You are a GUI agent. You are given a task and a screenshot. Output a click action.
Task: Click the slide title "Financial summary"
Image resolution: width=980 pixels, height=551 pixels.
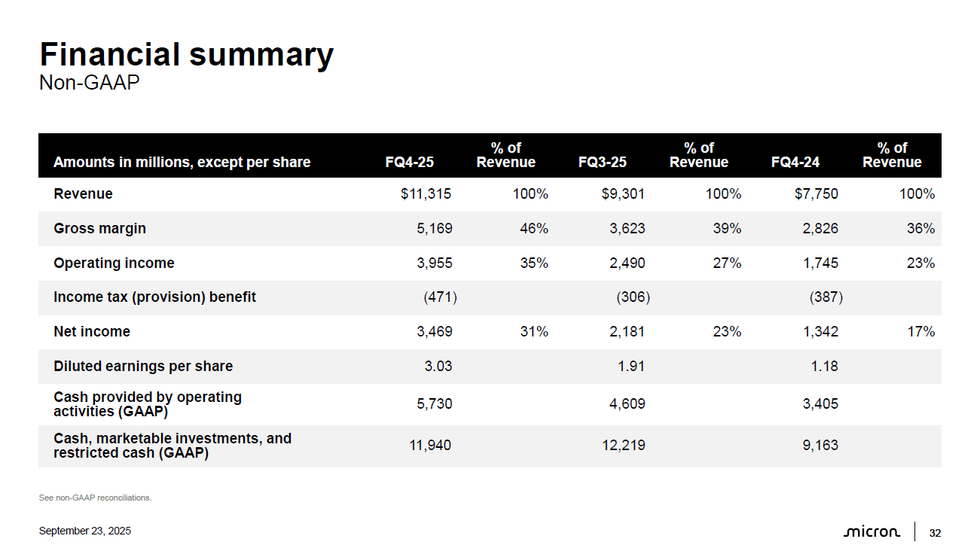tap(186, 55)
